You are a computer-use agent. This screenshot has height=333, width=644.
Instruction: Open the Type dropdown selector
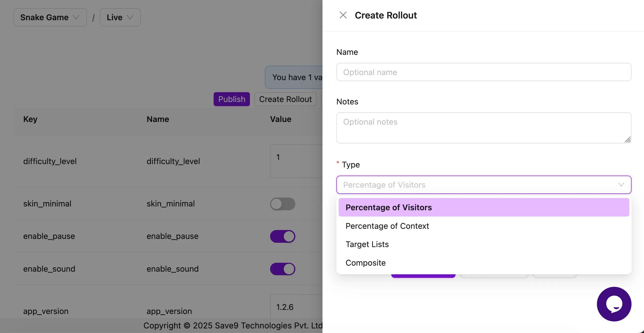[x=484, y=185]
